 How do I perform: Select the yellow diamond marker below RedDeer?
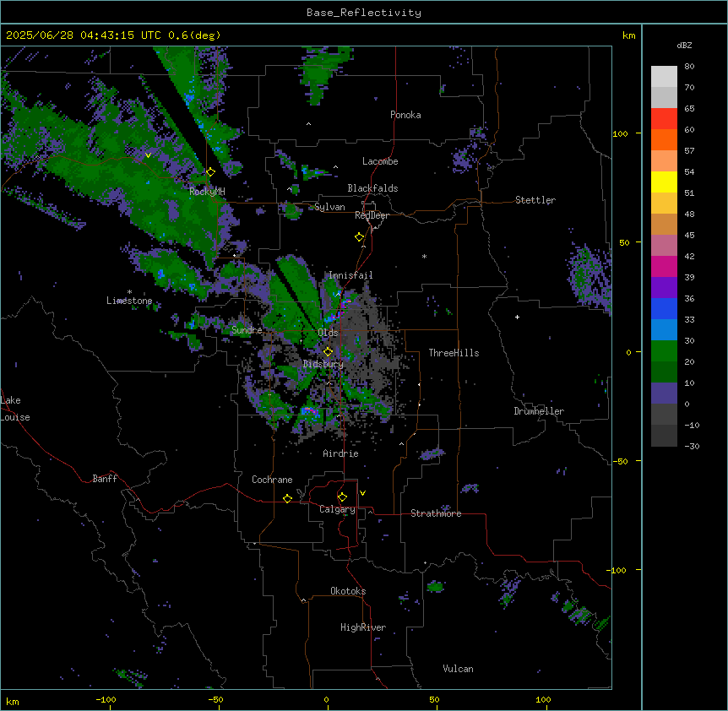[x=360, y=237]
